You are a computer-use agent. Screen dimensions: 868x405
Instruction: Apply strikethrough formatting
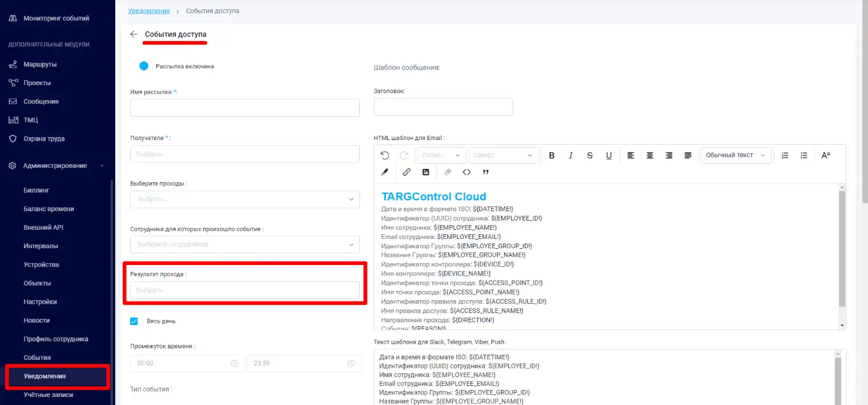coord(590,155)
